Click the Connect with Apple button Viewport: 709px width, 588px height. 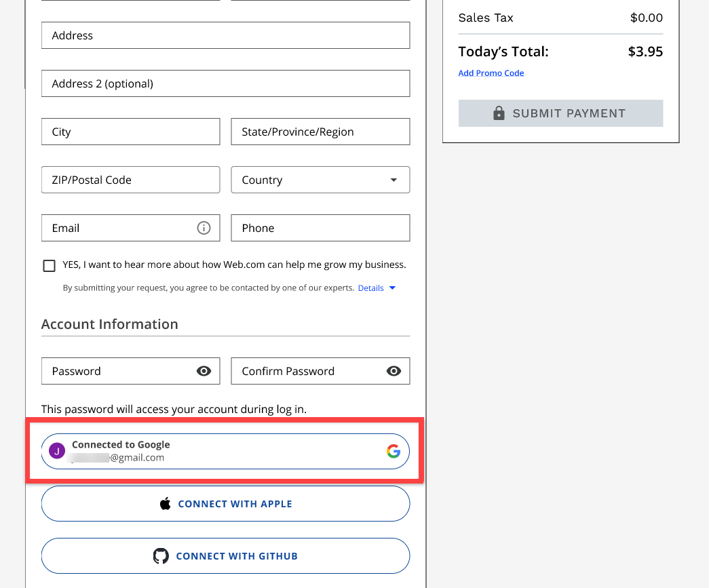(x=225, y=503)
